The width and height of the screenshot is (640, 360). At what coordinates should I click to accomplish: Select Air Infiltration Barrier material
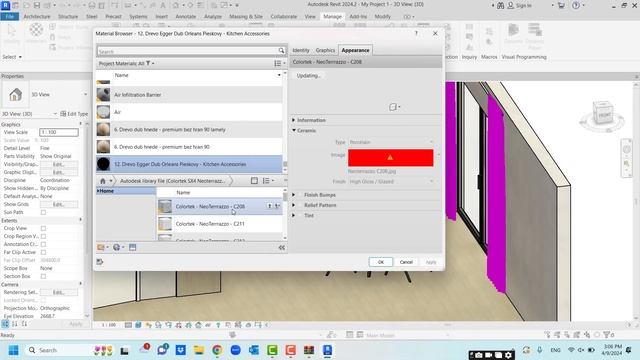tap(189, 95)
